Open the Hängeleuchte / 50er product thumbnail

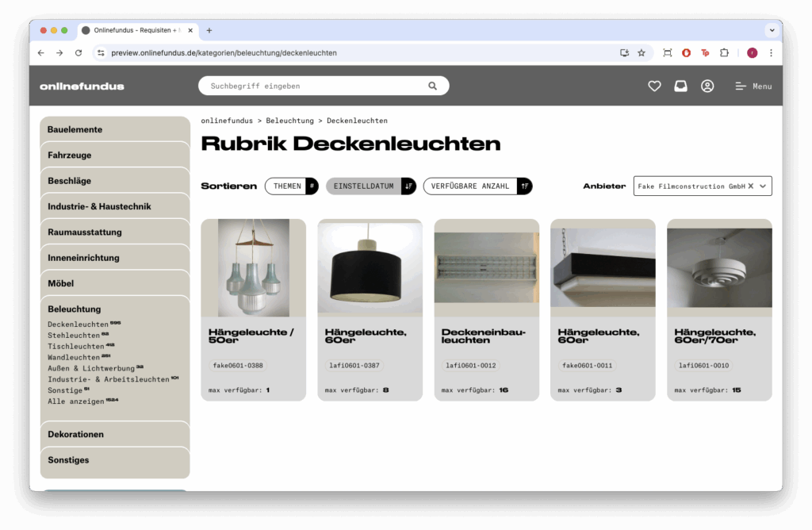pyautogui.click(x=253, y=268)
